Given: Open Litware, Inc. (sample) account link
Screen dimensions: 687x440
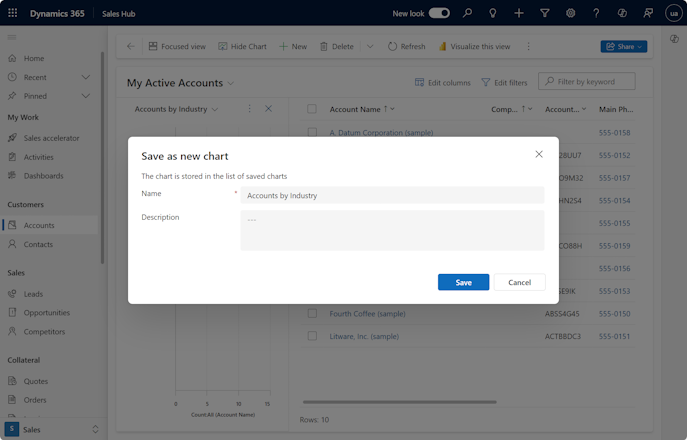Looking at the screenshot, I should point(364,337).
